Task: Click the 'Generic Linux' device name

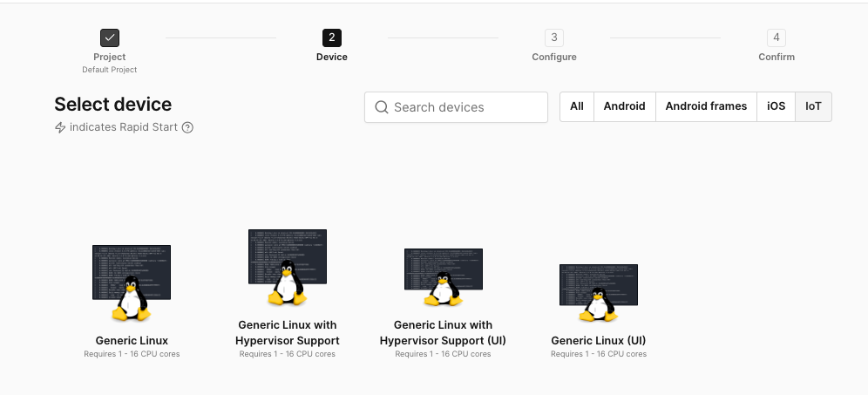Action: click(x=132, y=341)
